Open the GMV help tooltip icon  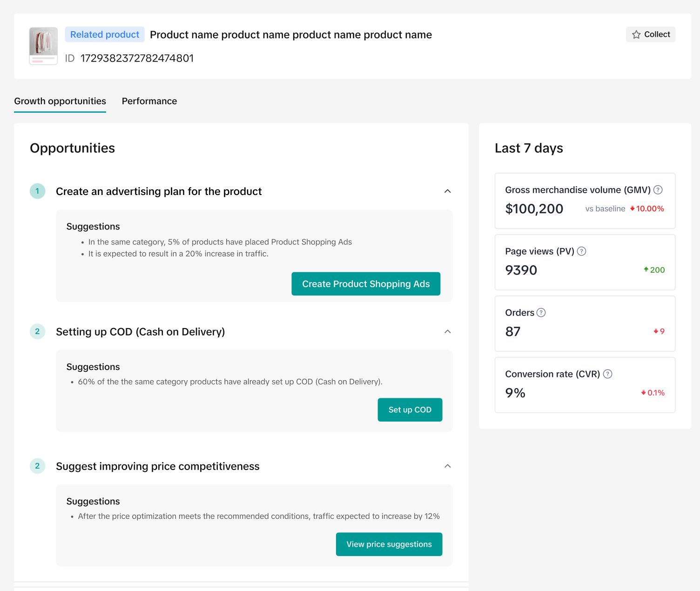658,190
